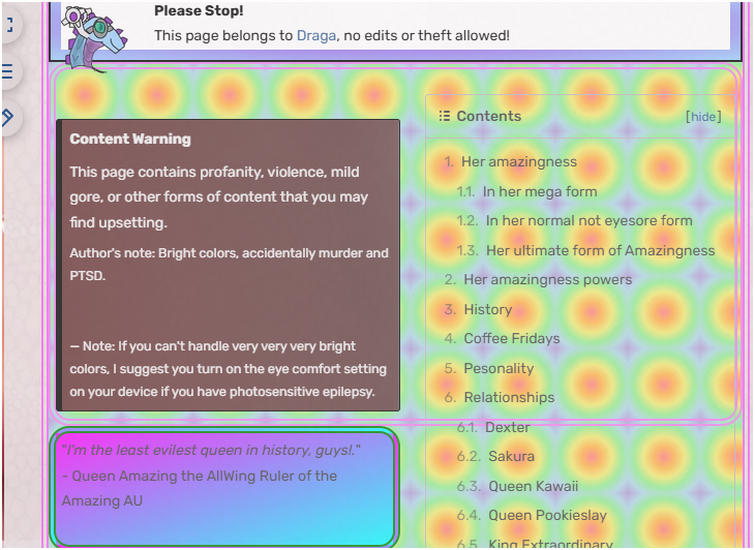This screenshot has width=755, height=550.
Task: Open In her normal not eyesore form
Action: 589,221
